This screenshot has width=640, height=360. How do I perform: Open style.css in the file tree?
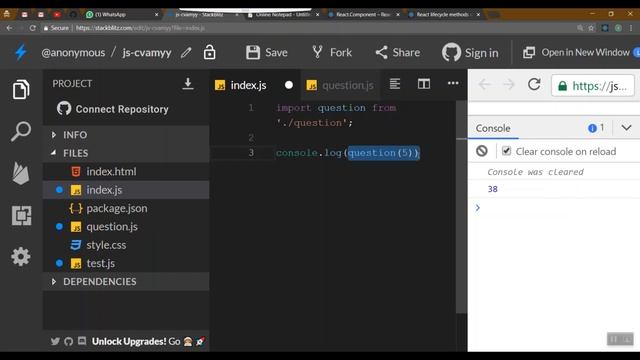[x=126, y=245]
